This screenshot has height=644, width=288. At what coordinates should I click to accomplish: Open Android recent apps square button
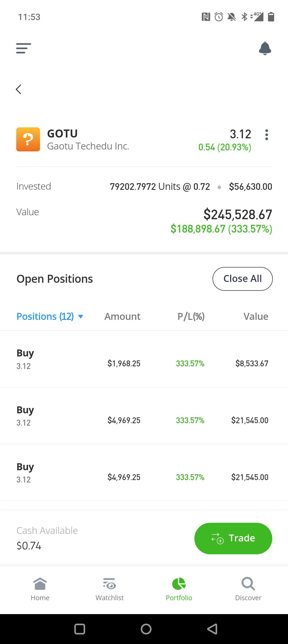(x=79, y=629)
